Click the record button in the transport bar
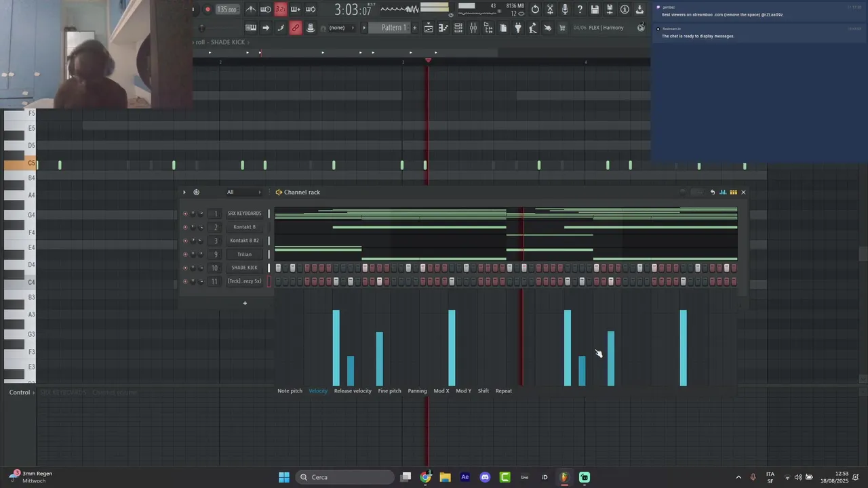This screenshot has width=868, height=488. [x=208, y=9]
